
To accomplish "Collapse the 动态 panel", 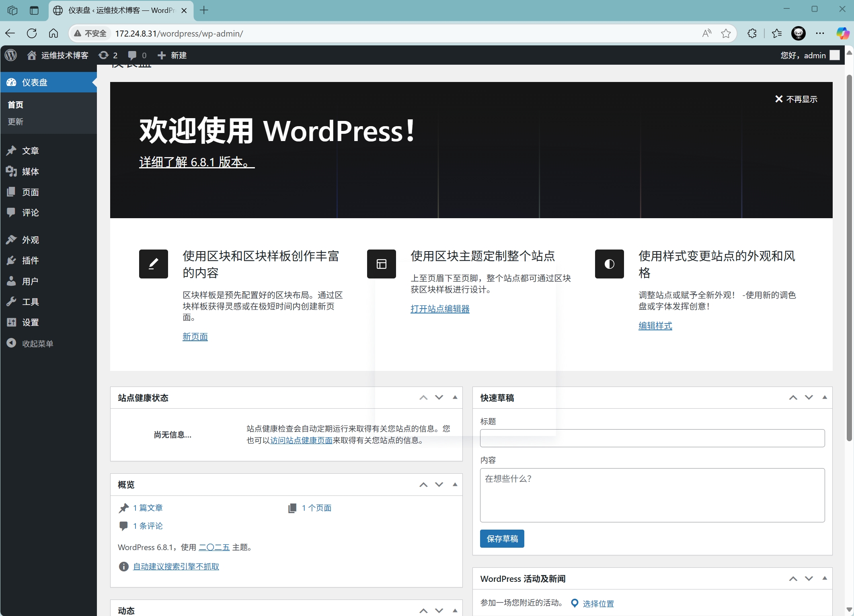I will pos(455,610).
